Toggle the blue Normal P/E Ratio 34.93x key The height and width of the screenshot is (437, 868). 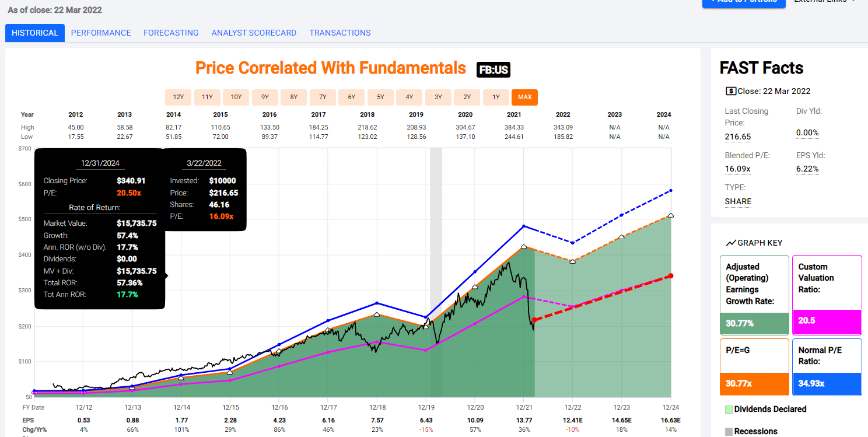pyautogui.click(x=827, y=367)
